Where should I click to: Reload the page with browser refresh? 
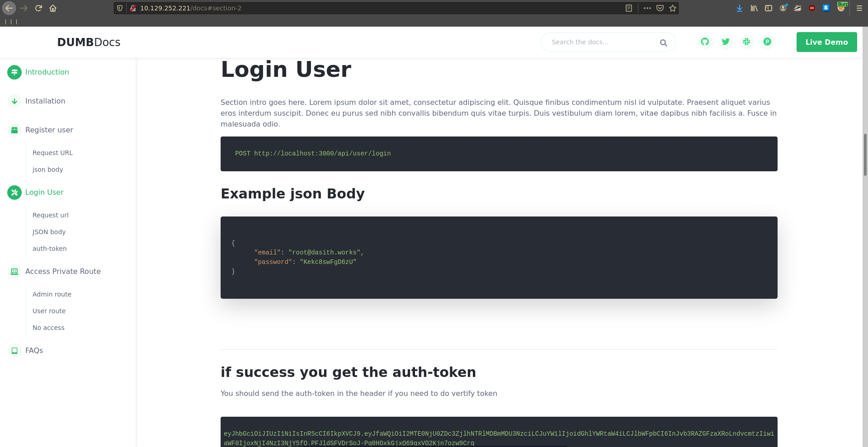pyautogui.click(x=38, y=8)
